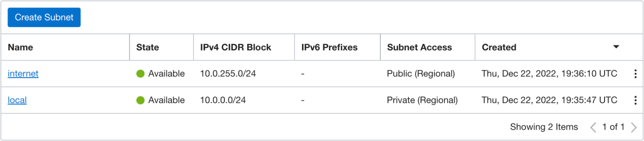Click green Available status icon for internet
644x141 pixels.
[140, 74]
